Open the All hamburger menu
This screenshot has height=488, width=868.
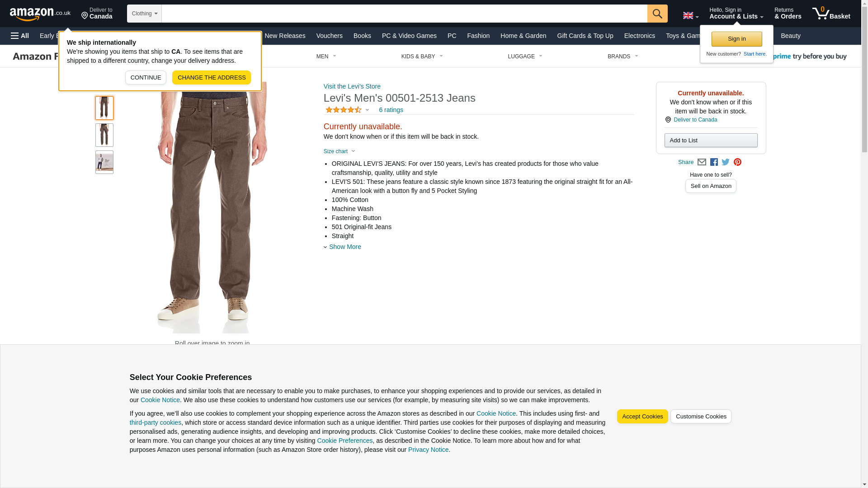pos(20,36)
